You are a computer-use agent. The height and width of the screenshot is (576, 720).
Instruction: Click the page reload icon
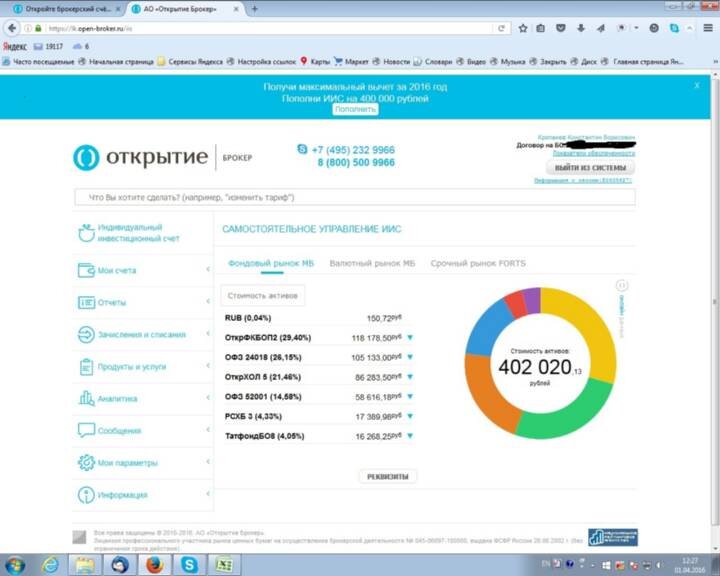tap(501, 28)
